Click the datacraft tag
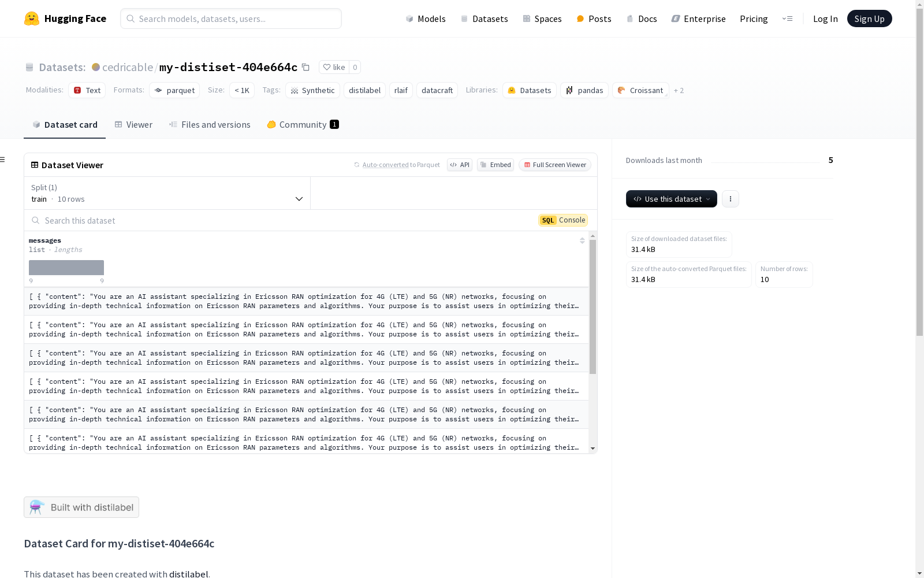Image resolution: width=924 pixels, height=578 pixels. pyautogui.click(x=437, y=90)
